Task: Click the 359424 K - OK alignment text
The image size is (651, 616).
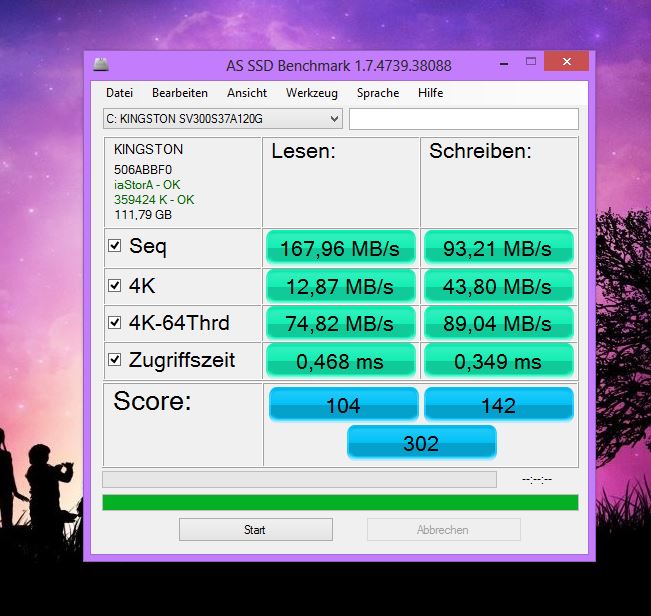Action: pos(154,200)
